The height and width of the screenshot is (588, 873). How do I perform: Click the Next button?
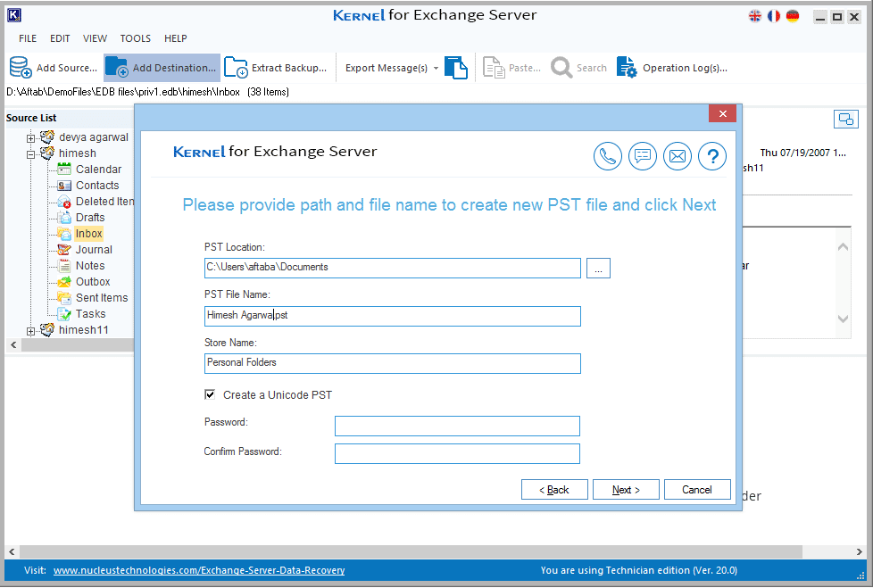tap(626, 490)
